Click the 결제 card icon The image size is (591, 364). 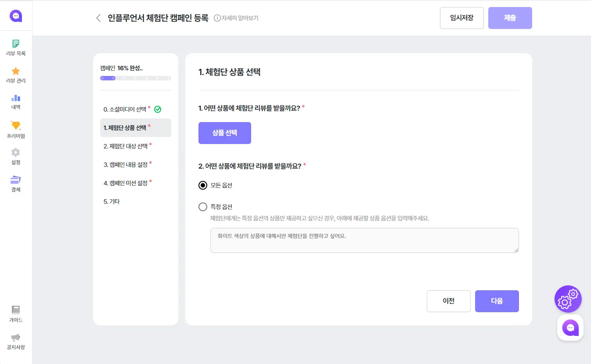(x=16, y=180)
